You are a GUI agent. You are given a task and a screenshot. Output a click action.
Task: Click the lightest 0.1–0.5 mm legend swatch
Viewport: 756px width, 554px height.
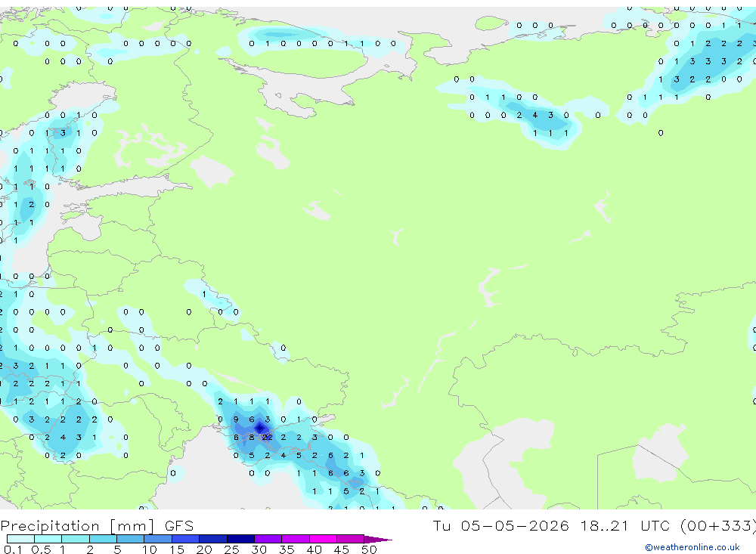20,539
